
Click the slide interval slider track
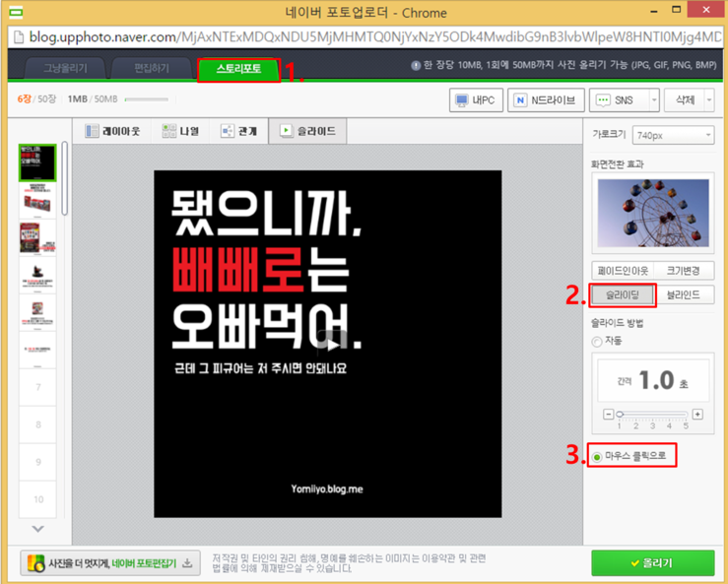[652, 414]
